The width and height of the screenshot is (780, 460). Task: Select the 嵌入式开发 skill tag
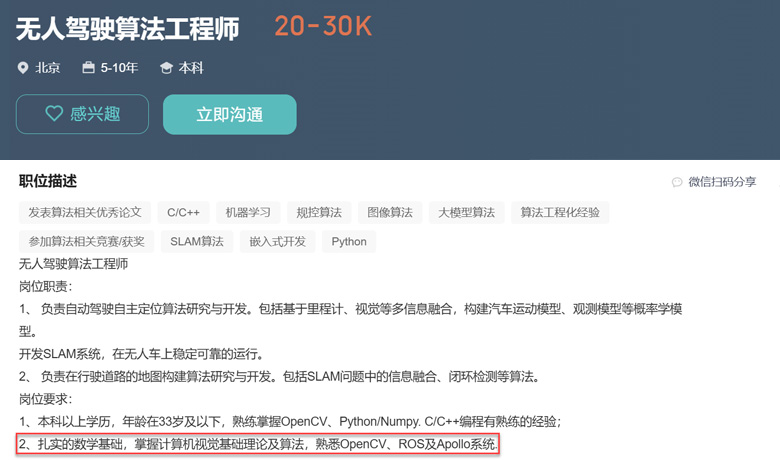pyautogui.click(x=278, y=241)
